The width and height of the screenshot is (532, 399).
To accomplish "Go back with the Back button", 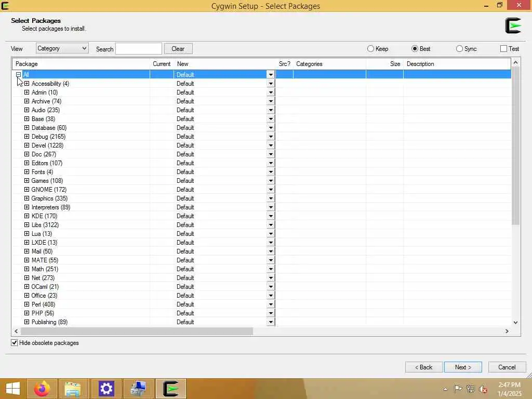I will [424, 367].
